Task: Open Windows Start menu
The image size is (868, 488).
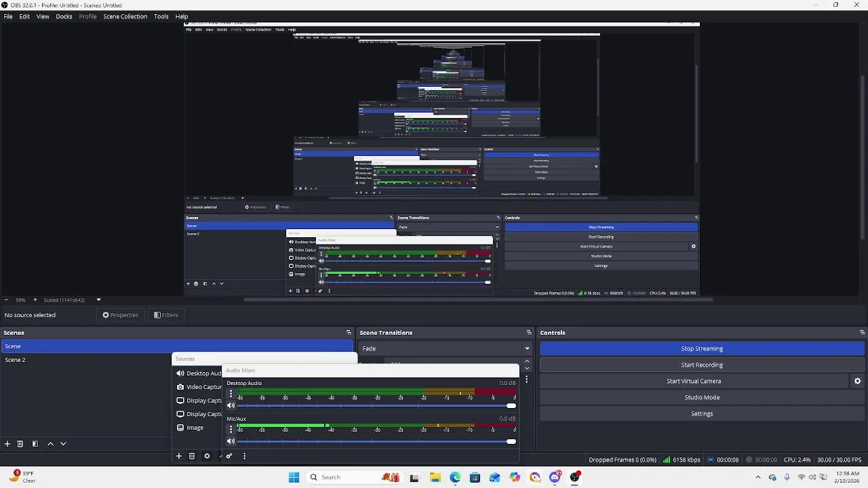Action: 294,477
